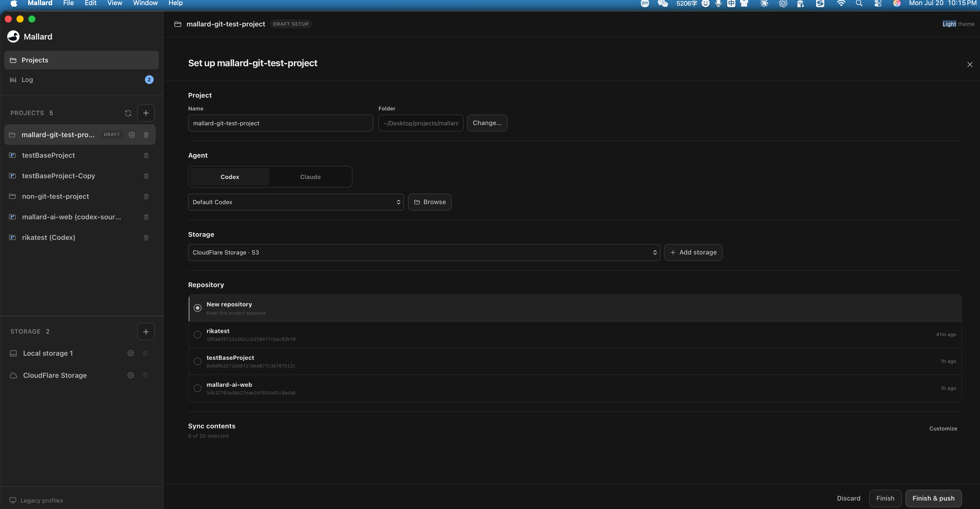980x509 pixels.
Task: Select the testBaseProject repository radio option
Action: point(197,361)
